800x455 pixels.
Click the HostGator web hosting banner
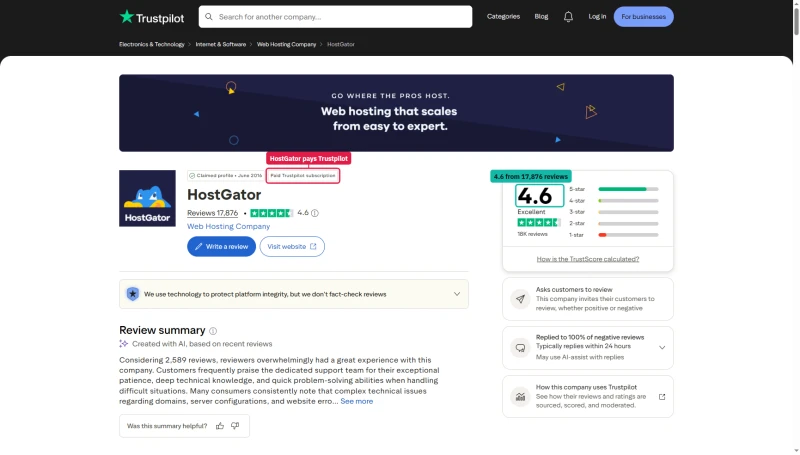(x=396, y=113)
